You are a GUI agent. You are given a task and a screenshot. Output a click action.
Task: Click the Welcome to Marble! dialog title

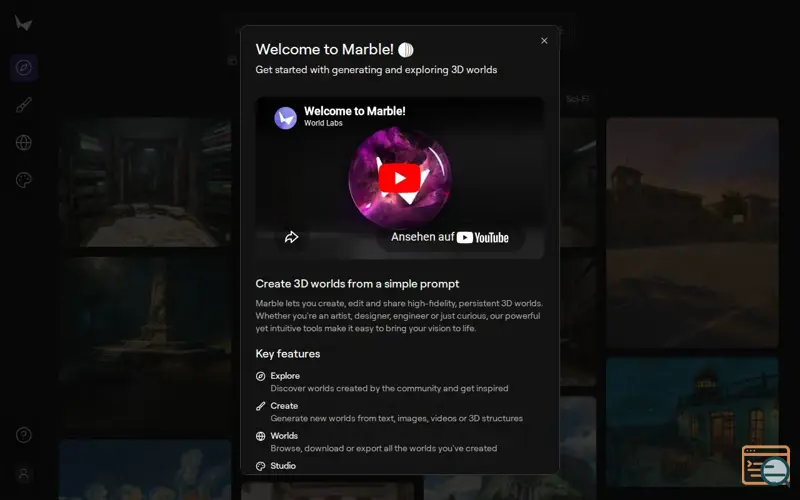tap(324, 49)
